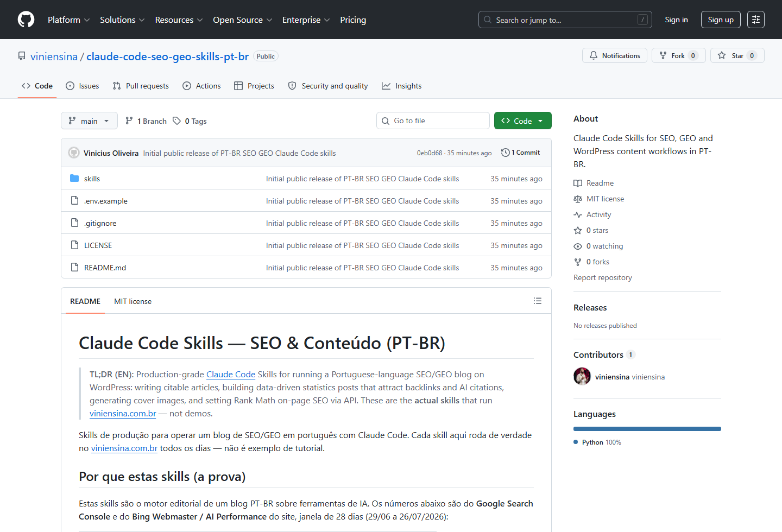Screen dimensions: 782x532
Task: Click the Go to file search field
Action: point(433,121)
